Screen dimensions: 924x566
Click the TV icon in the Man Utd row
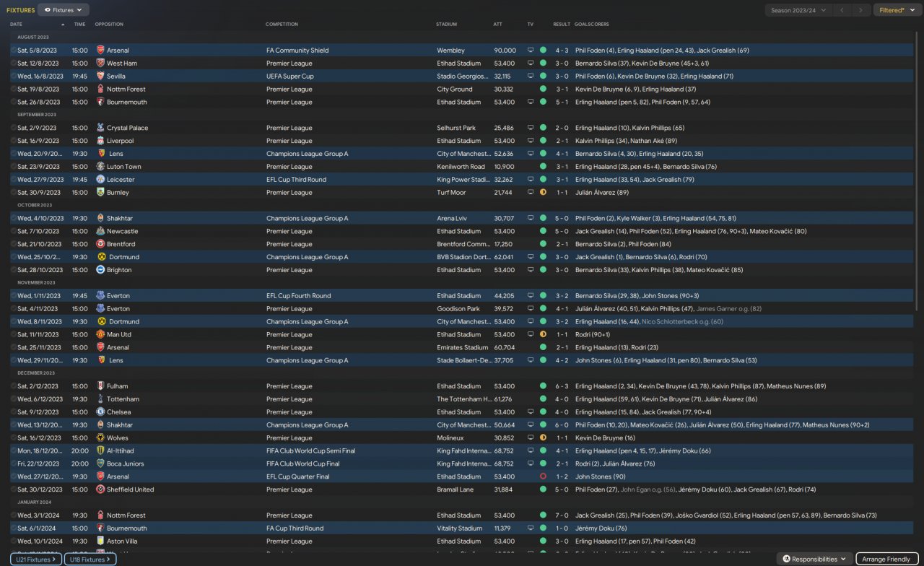click(x=531, y=335)
